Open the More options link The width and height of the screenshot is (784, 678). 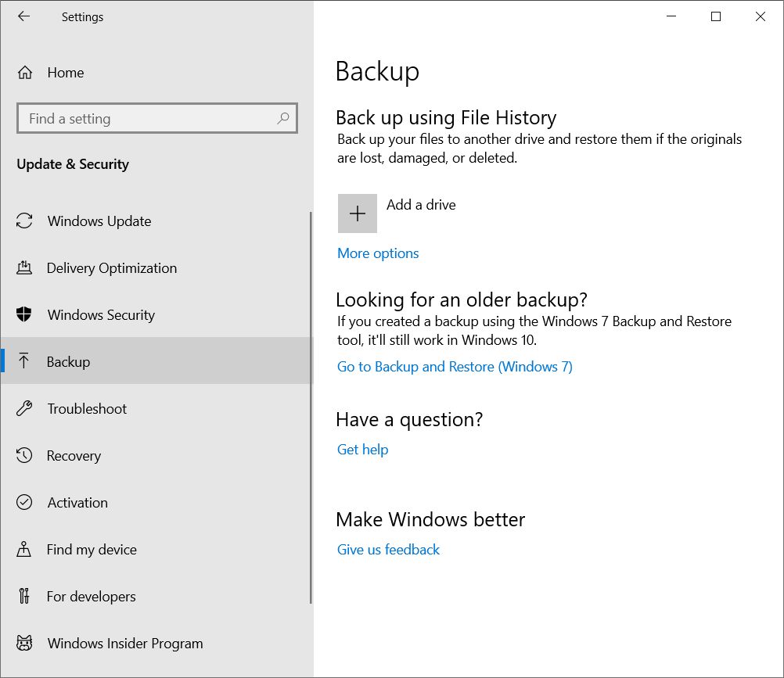(x=378, y=253)
